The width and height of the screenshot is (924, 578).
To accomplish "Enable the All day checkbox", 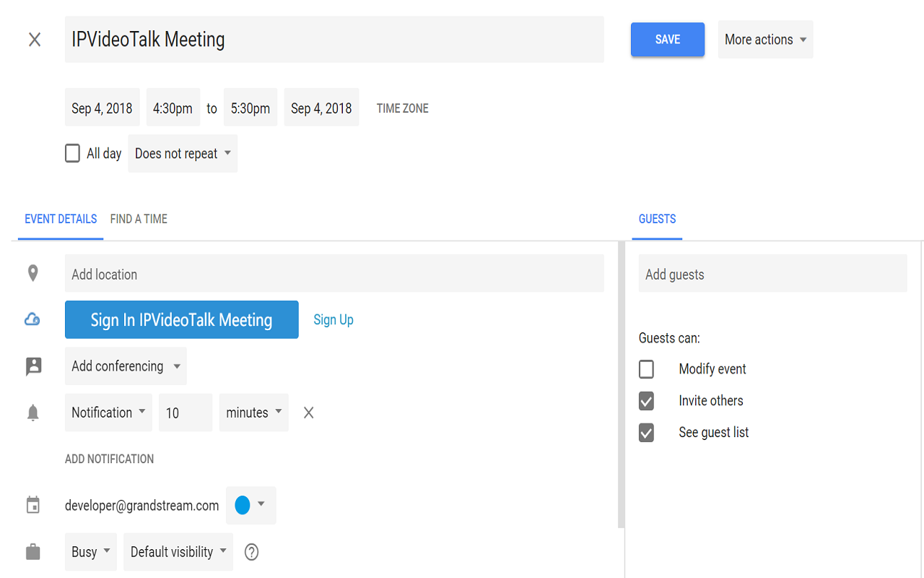I will (72, 152).
